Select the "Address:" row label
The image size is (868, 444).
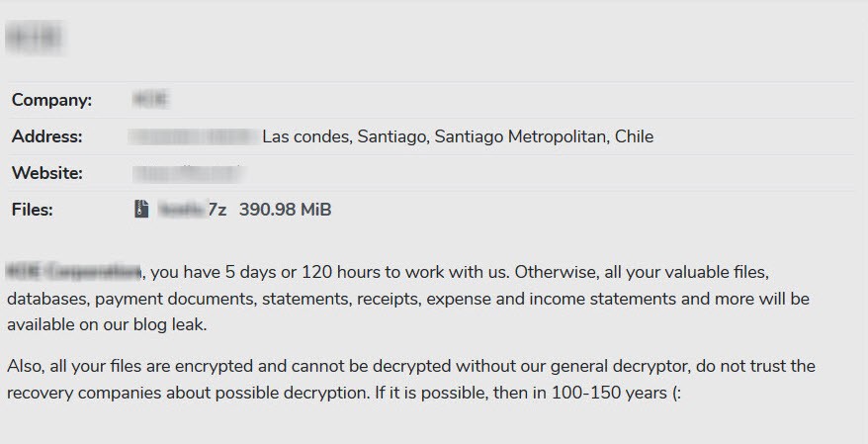click(47, 136)
